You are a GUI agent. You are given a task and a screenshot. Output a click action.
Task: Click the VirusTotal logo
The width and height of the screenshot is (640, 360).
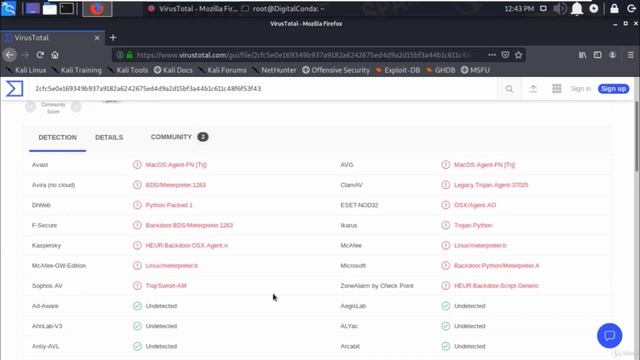(x=14, y=89)
